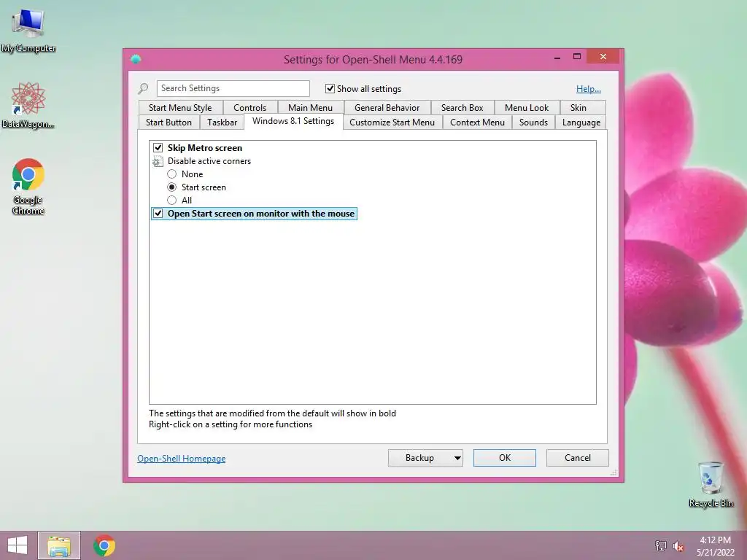Open Chrome from the taskbar
Viewport: 747px width, 560px height.
(x=104, y=545)
